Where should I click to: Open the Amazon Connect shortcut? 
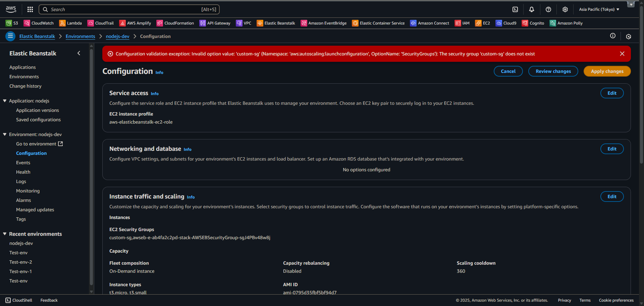point(430,23)
